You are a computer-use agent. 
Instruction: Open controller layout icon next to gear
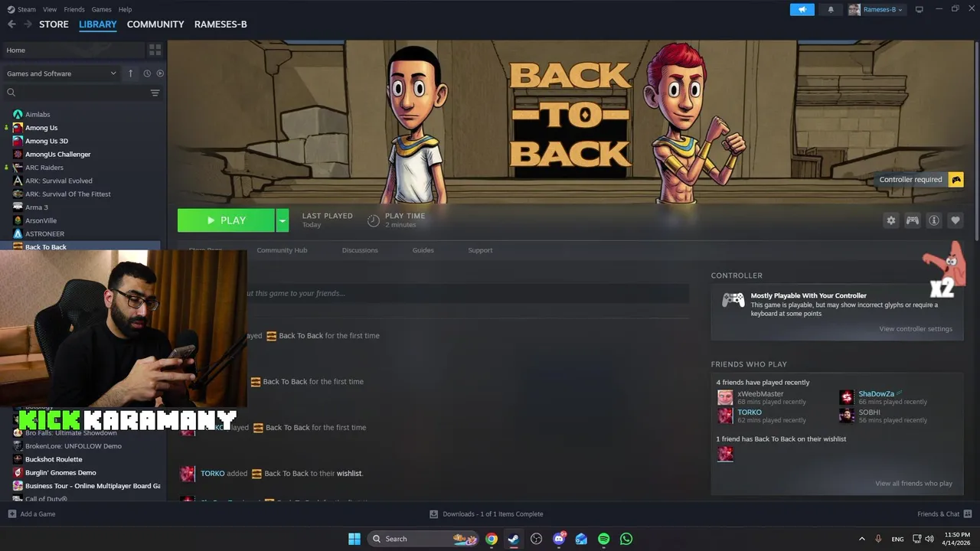(913, 220)
